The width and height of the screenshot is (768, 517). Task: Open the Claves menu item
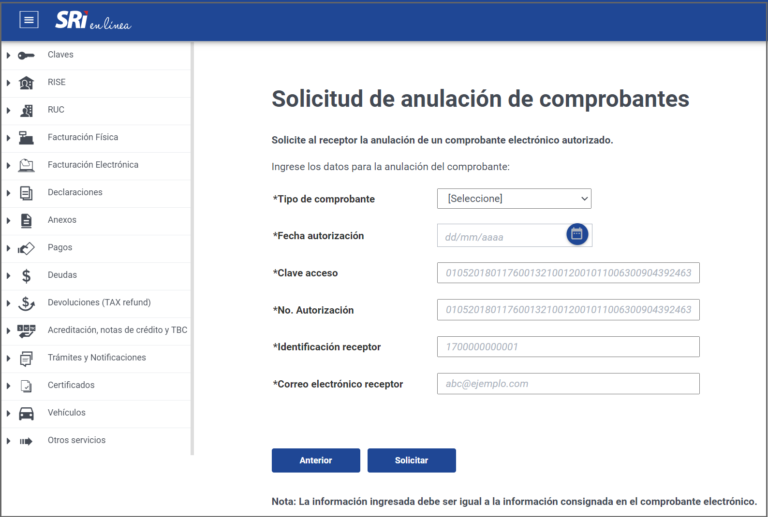(x=60, y=54)
